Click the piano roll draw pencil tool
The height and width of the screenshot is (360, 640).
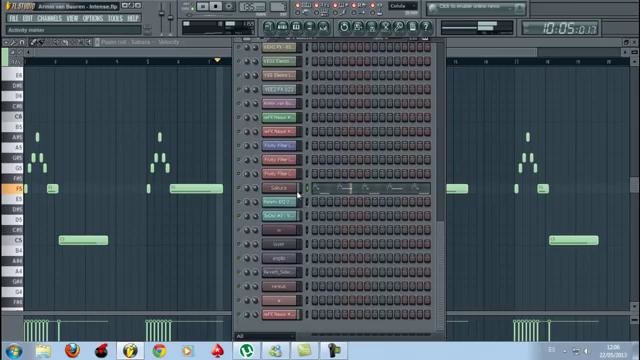(x=33, y=42)
